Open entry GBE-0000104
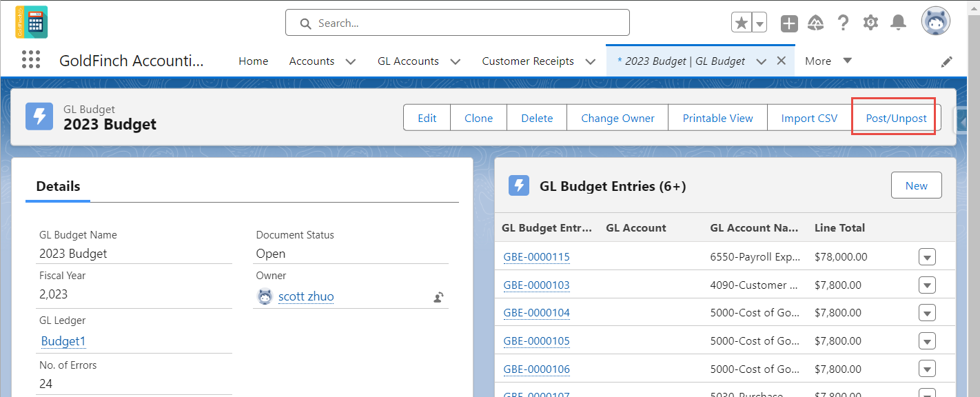Viewport: 980px width, 397px height. pyautogui.click(x=536, y=312)
